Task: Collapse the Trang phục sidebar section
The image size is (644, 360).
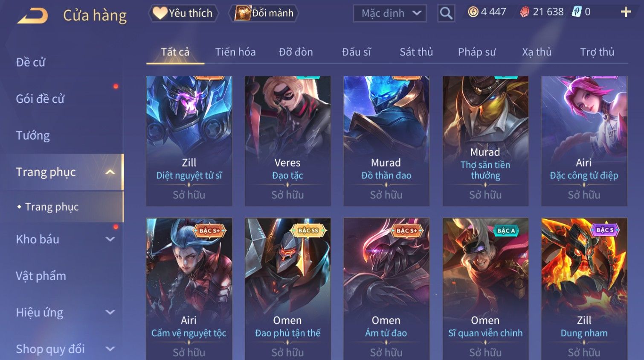Action: click(110, 172)
